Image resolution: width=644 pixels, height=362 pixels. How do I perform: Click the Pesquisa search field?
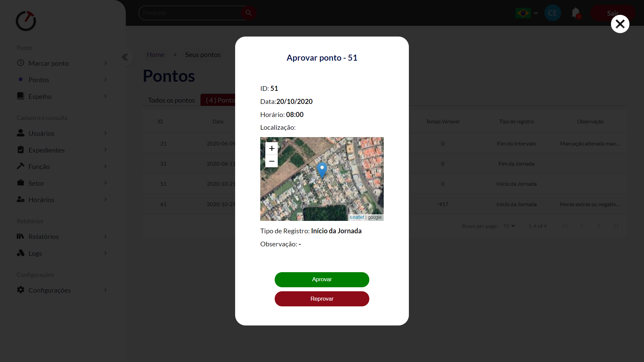[190, 13]
